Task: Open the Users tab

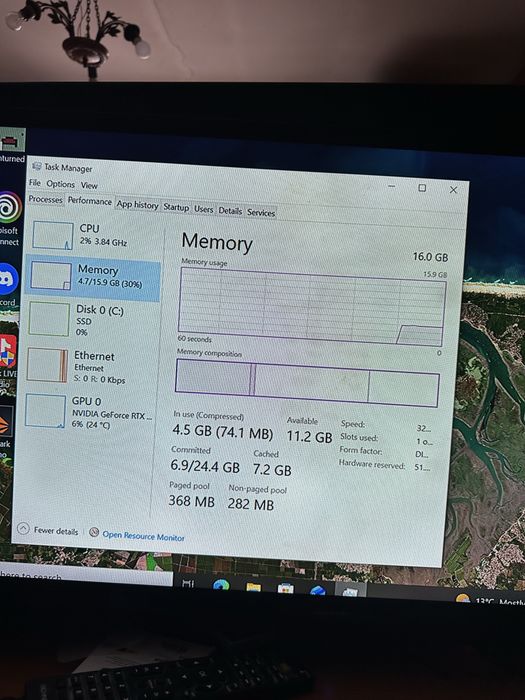Action: (x=204, y=209)
